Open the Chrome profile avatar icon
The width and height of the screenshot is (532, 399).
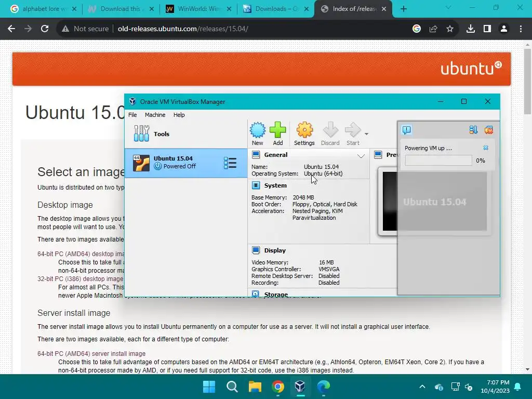click(x=504, y=29)
